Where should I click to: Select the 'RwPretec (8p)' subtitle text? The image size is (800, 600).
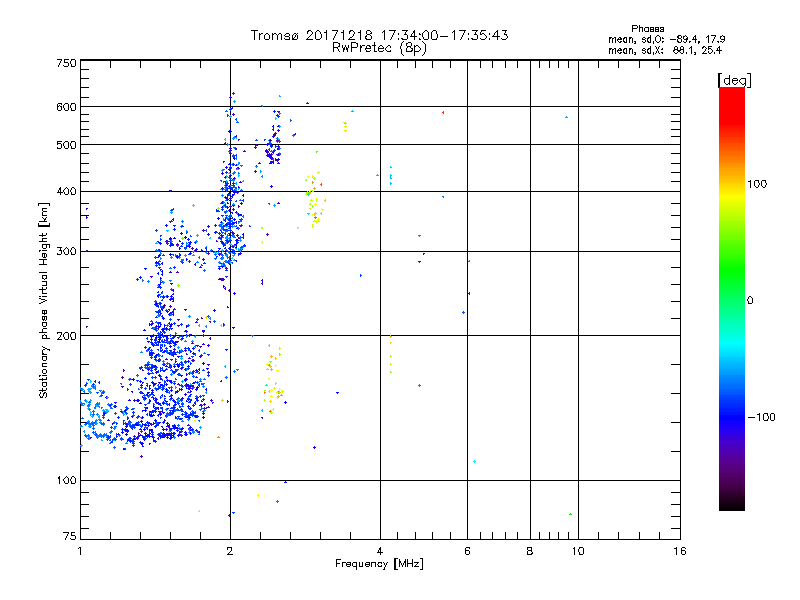click(379, 48)
